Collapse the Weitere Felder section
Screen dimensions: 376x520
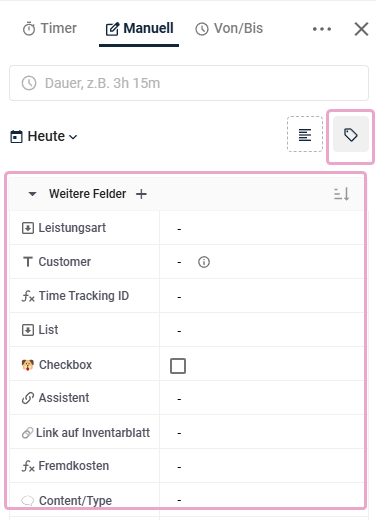tap(32, 194)
